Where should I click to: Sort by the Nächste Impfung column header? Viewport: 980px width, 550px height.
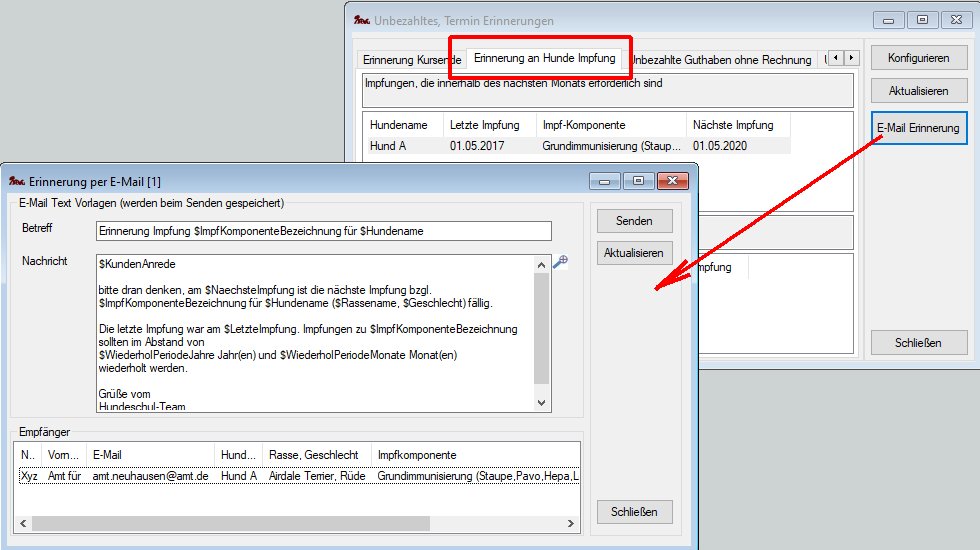(x=737, y=125)
